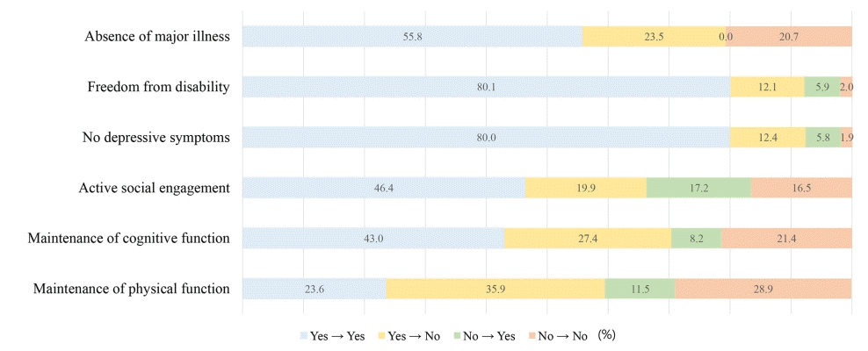Viewport: 868px width, 351px height.
Task: Click the blue Yes → Yes legend swatch
Action: click(303, 335)
